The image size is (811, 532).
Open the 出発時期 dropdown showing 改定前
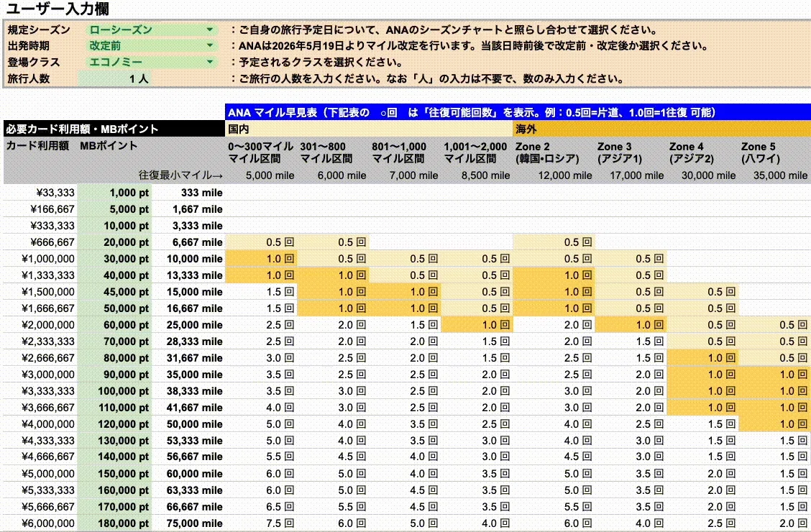[x=151, y=45]
